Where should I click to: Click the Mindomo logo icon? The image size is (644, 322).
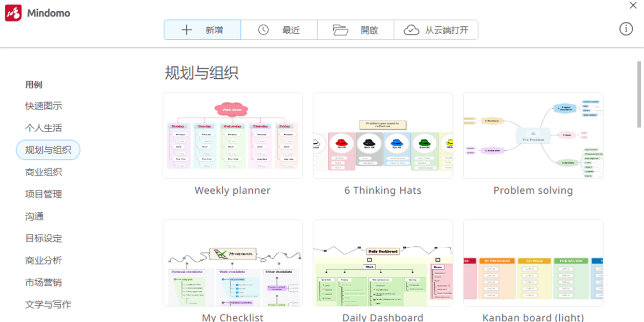coord(13,13)
